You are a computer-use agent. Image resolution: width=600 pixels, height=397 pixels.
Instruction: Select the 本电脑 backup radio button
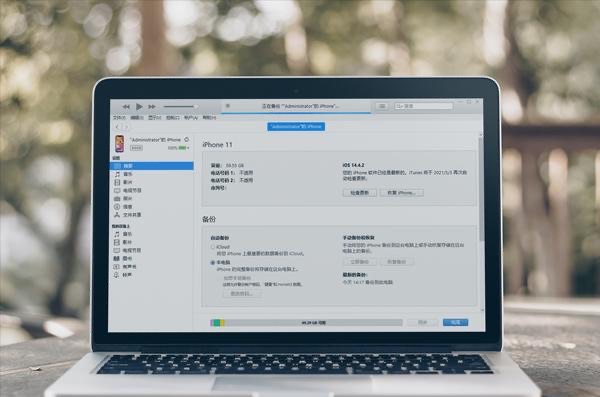(212, 263)
